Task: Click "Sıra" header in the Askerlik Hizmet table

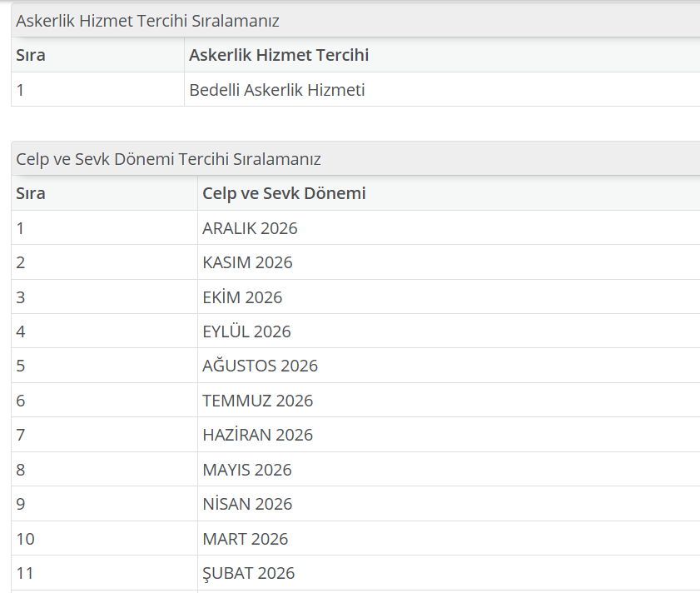Action: (x=31, y=56)
